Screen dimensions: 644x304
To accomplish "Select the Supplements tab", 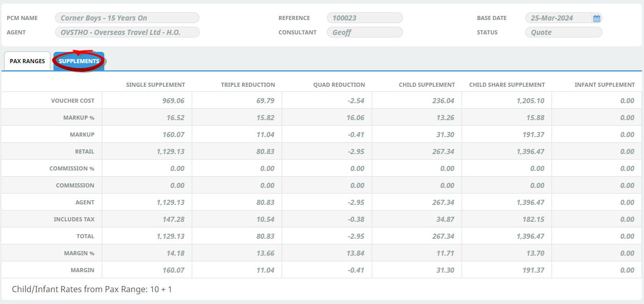I will coord(79,61).
